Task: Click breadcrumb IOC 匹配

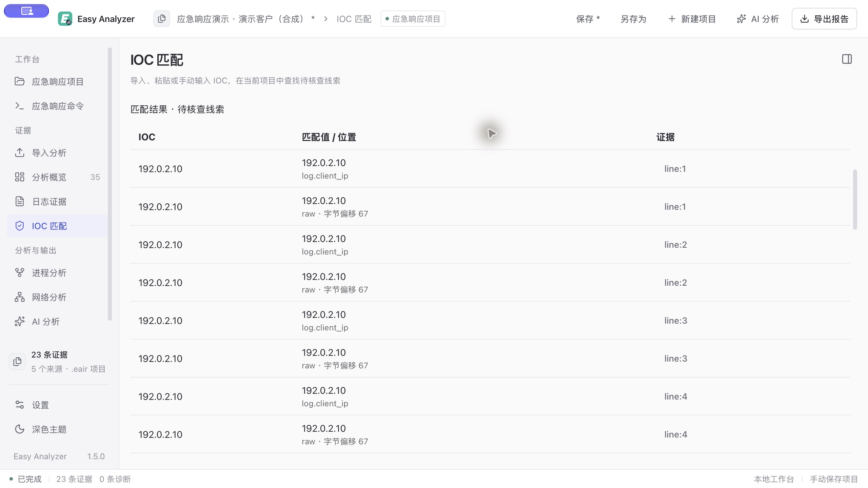Action: point(354,19)
